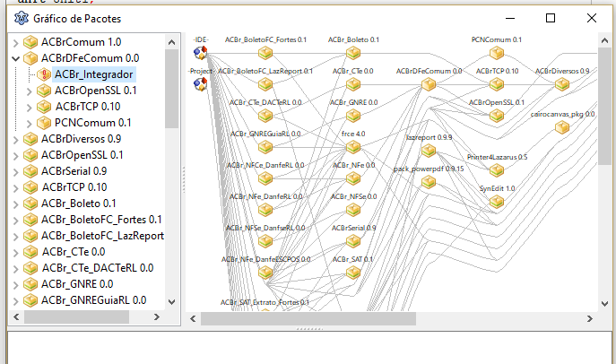Click ACBr_GNREGuiaRL 0.0 graph node icon

pyautogui.click(x=265, y=147)
